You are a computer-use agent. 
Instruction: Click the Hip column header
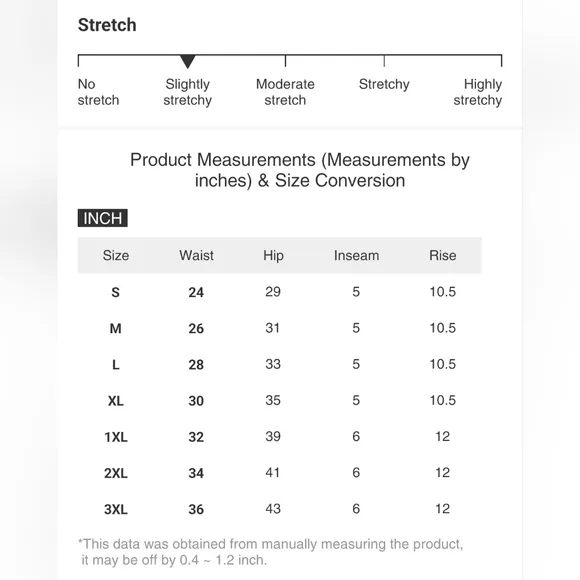273,256
